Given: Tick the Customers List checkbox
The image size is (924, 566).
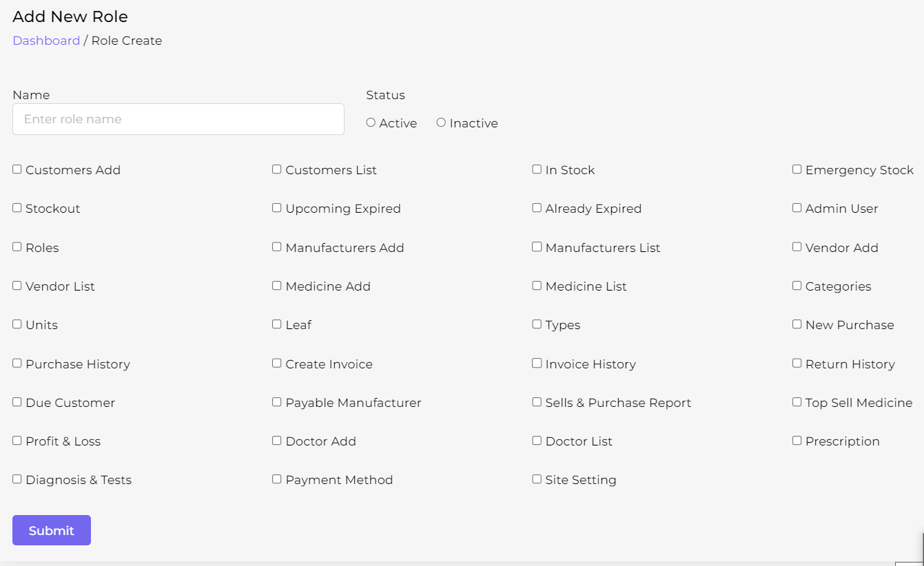Looking at the screenshot, I should coord(277,169).
